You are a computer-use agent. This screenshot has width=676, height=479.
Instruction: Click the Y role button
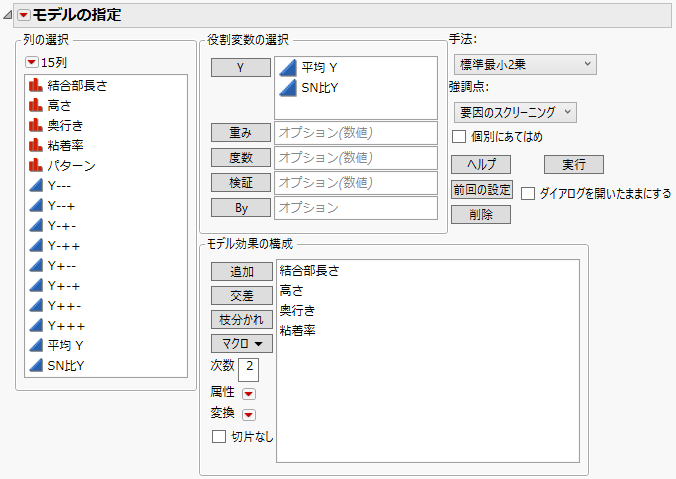241,68
